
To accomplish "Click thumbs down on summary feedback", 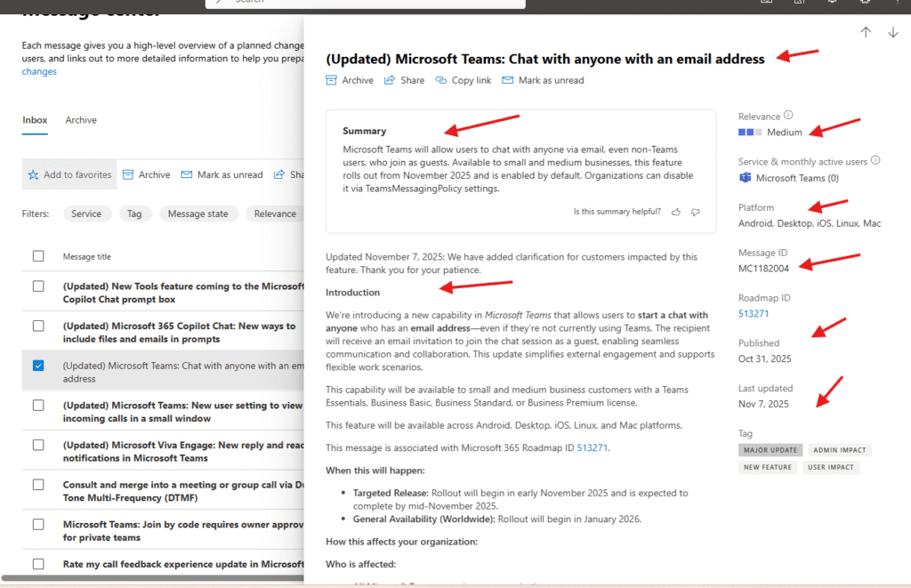I will (696, 212).
